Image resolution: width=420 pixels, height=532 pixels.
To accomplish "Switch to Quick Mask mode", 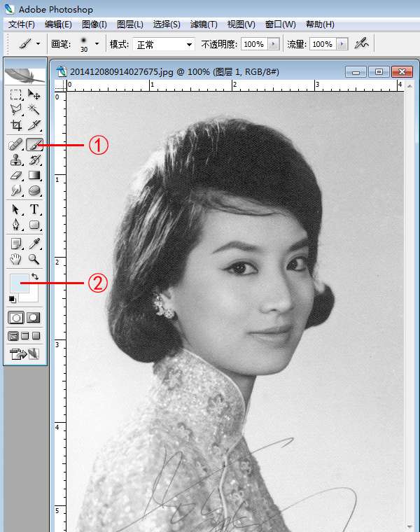I will 33,317.
